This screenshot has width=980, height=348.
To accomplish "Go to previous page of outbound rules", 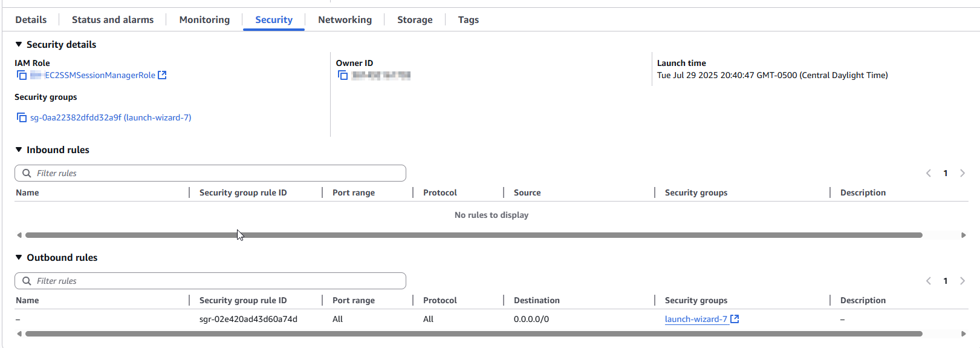I will (929, 281).
